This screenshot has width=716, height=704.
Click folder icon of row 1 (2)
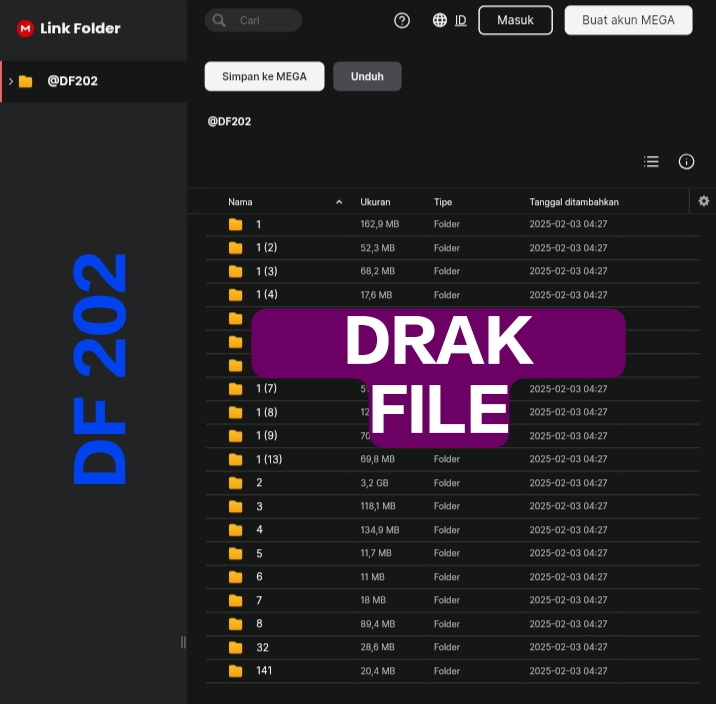coord(236,248)
